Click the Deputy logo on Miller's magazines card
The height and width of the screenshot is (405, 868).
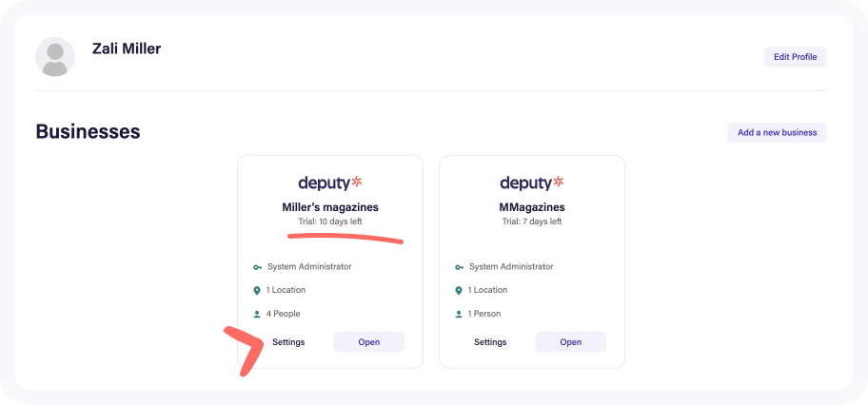click(330, 183)
